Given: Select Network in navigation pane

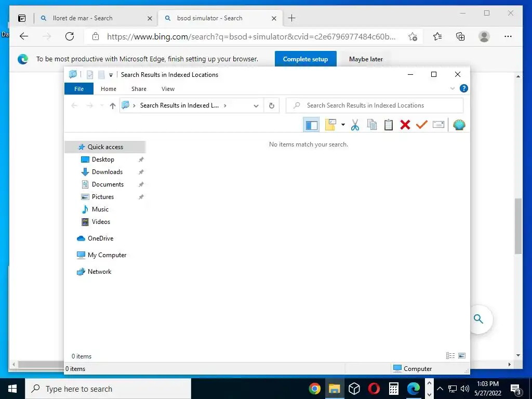Looking at the screenshot, I should coord(99,272).
